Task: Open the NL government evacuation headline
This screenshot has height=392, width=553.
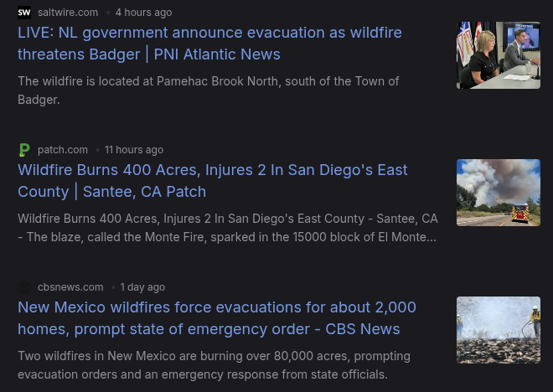Action: coord(209,44)
